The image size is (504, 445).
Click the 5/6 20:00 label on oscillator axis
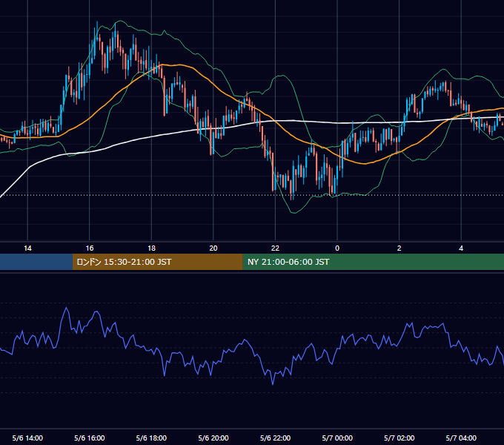click(213, 438)
